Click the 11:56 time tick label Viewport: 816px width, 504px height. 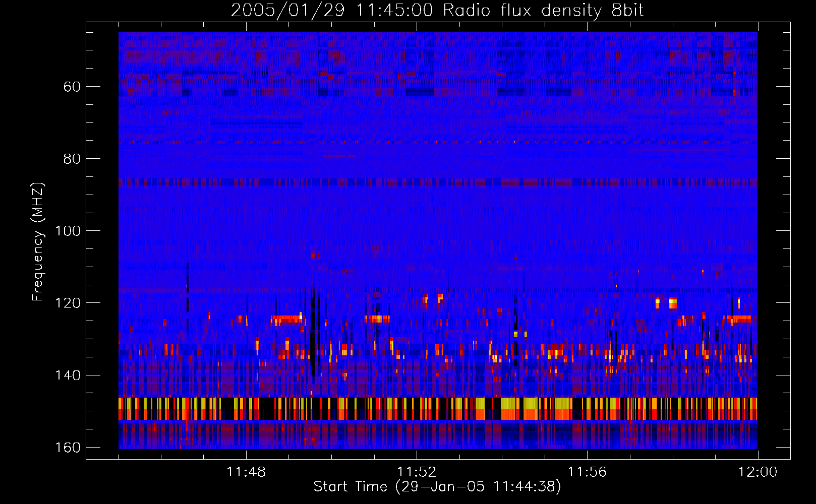point(587,472)
